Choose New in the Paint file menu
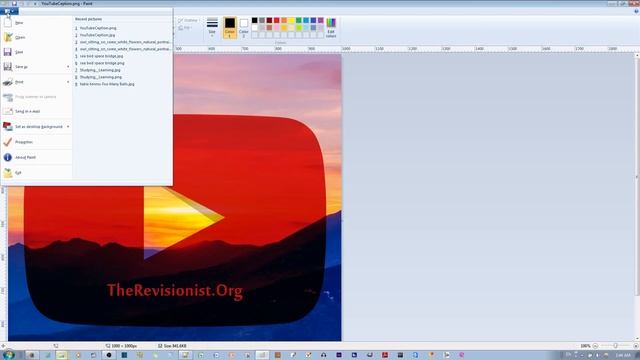 [36, 23]
